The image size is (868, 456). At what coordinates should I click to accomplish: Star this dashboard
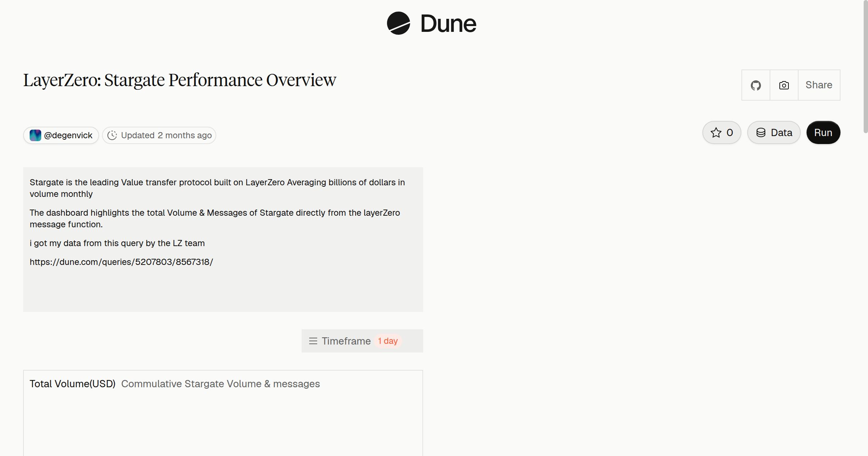(x=722, y=132)
